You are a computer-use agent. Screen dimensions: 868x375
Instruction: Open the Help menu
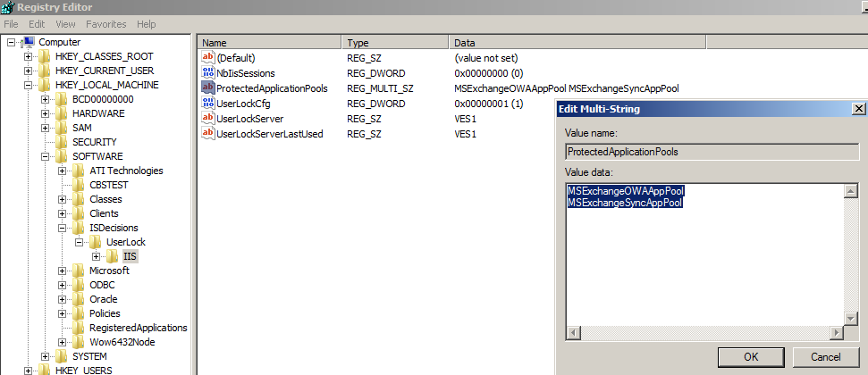tap(146, 24)
